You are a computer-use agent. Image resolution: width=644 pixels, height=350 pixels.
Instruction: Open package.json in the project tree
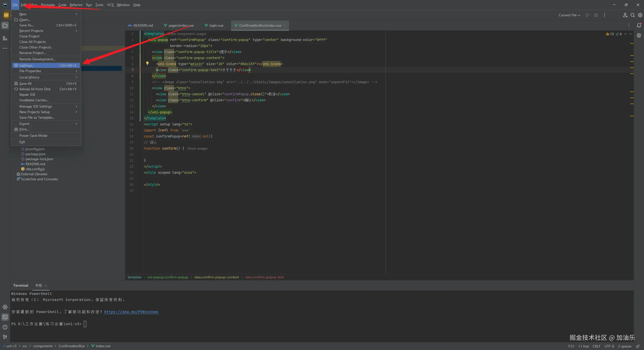35,154
